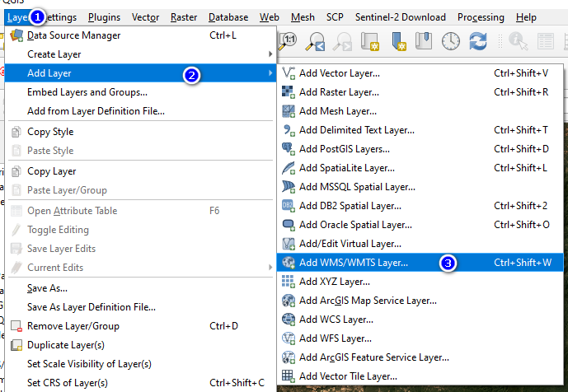
Task: Click the WMS/WMTS globe icon
Action: click(289, 263)
